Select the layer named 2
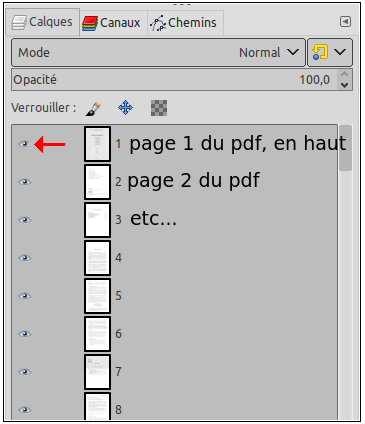Screen dimensions: 365x424 click(174, 182)
